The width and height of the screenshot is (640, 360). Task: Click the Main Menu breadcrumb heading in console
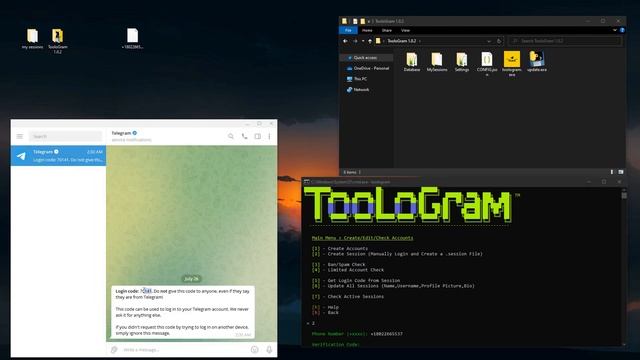362,238
